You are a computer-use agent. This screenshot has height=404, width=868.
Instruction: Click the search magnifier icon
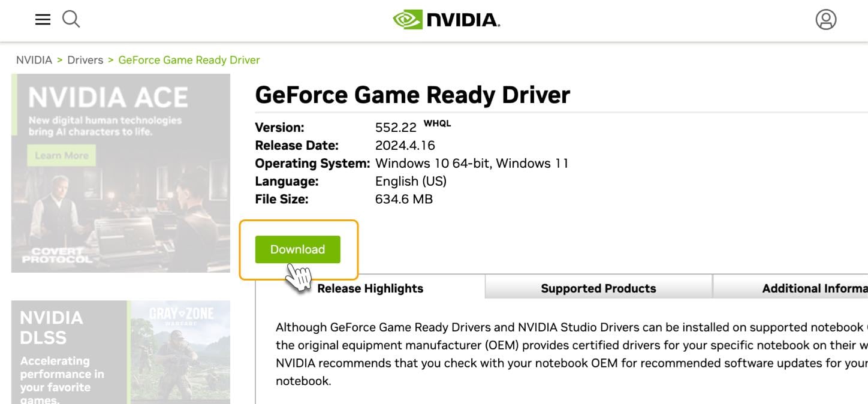(x=71, y=19)
